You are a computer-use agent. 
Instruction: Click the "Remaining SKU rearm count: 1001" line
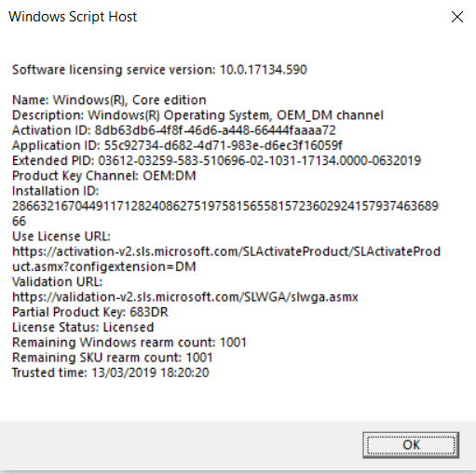(x=113, y=358)
